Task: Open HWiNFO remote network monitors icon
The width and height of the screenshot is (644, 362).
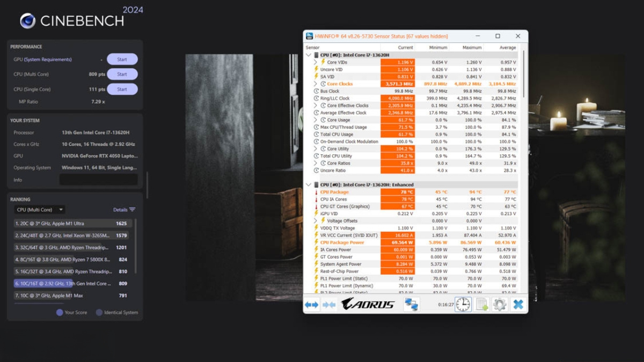Action: coord(412,305)
